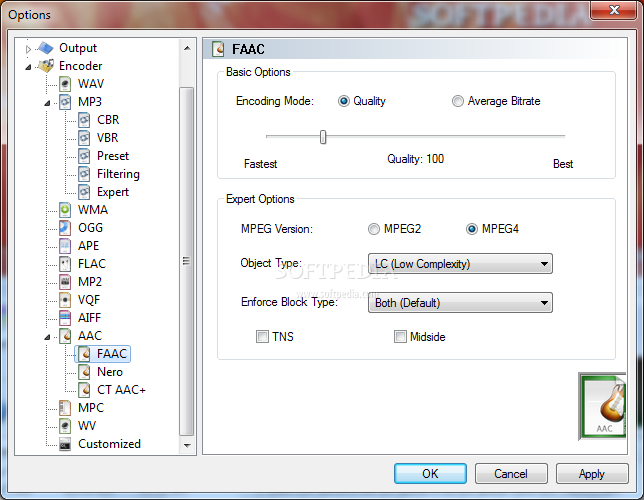Click the CBR settings icon
Image resolution: width=644 pixels, height=500 pixels.
point(84,120)
